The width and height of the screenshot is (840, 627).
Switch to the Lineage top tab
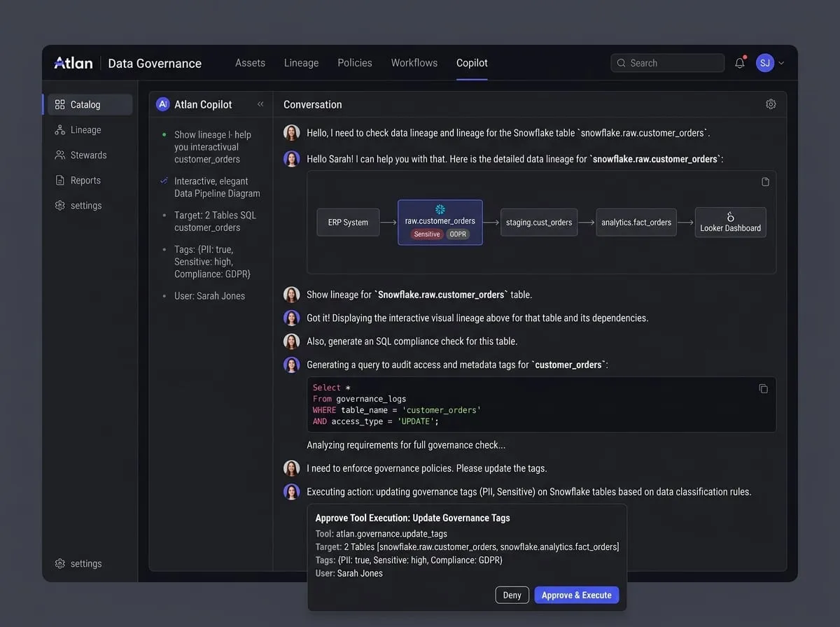(301, 63)
